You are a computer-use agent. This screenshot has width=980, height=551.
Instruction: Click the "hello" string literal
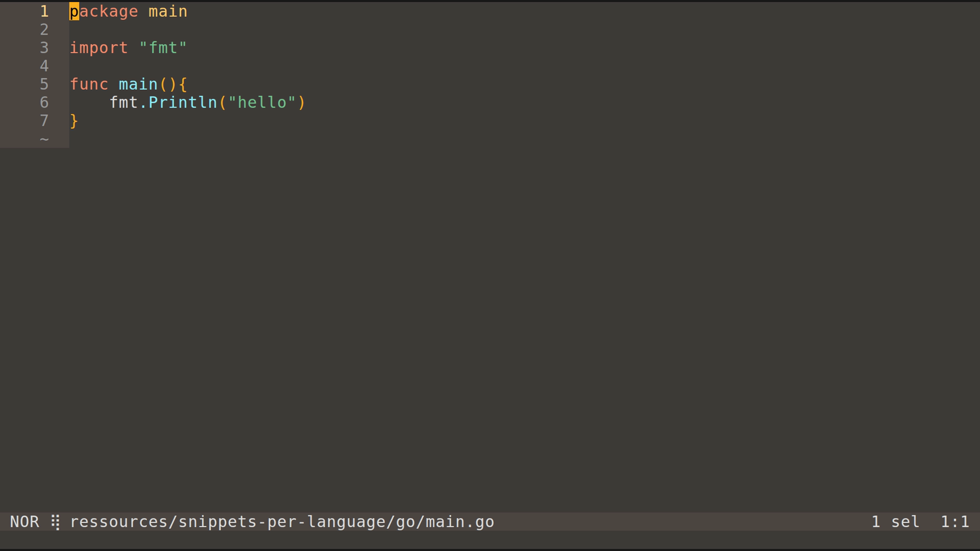262,103
